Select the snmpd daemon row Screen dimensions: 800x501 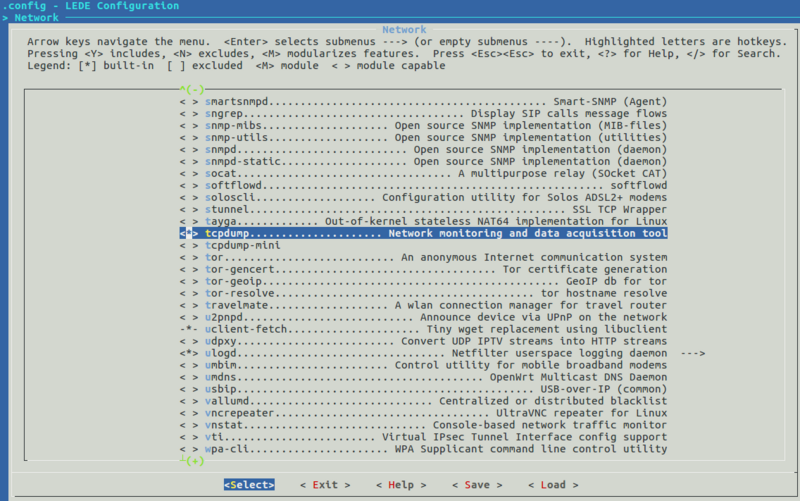tap(423, 149)
